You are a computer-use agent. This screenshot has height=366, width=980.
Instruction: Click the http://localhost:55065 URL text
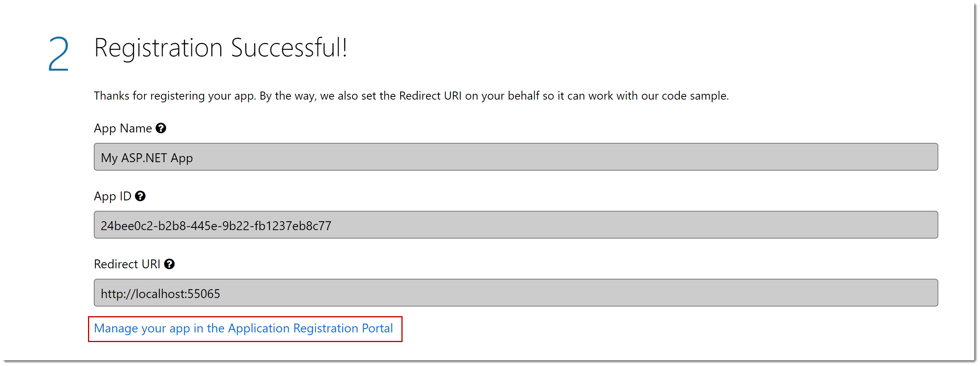(160, 294)
